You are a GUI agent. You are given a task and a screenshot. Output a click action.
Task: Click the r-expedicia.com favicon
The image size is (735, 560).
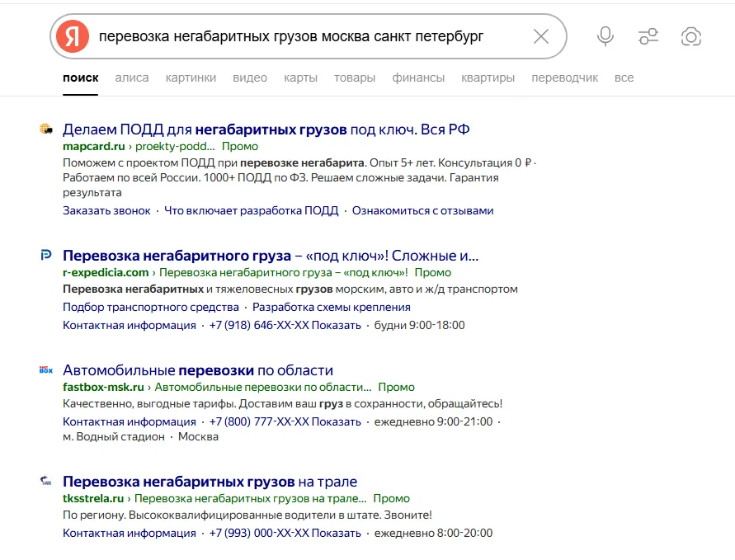46,255
